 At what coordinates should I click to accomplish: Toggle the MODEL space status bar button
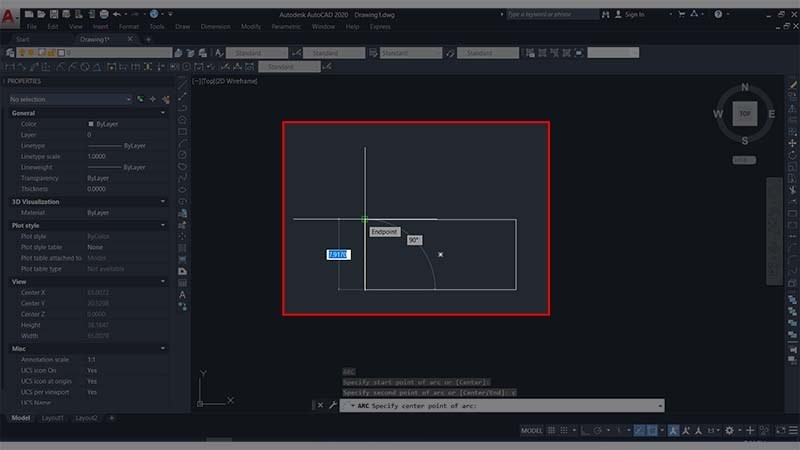coord(533,430)
